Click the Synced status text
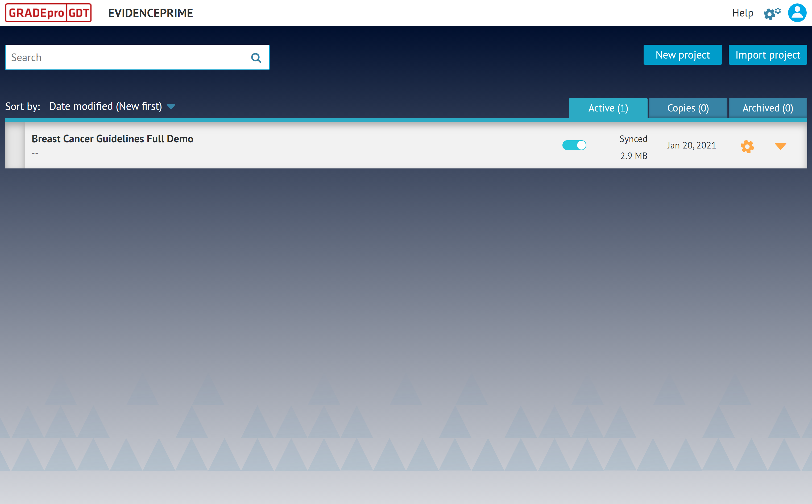 tap(633, 139)
